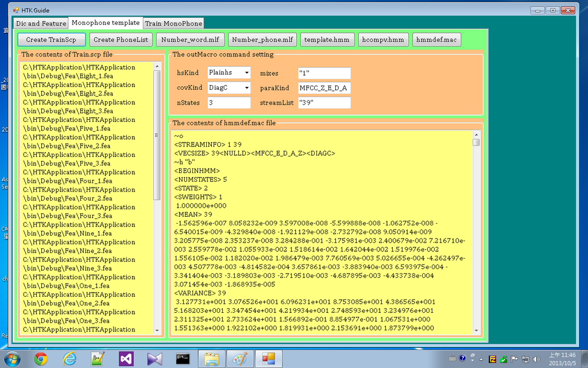Image resolution: width=588 pixels, height=368 pixels.
Task: Click the HTK Guide title bar icon
Action: point(16,10)
